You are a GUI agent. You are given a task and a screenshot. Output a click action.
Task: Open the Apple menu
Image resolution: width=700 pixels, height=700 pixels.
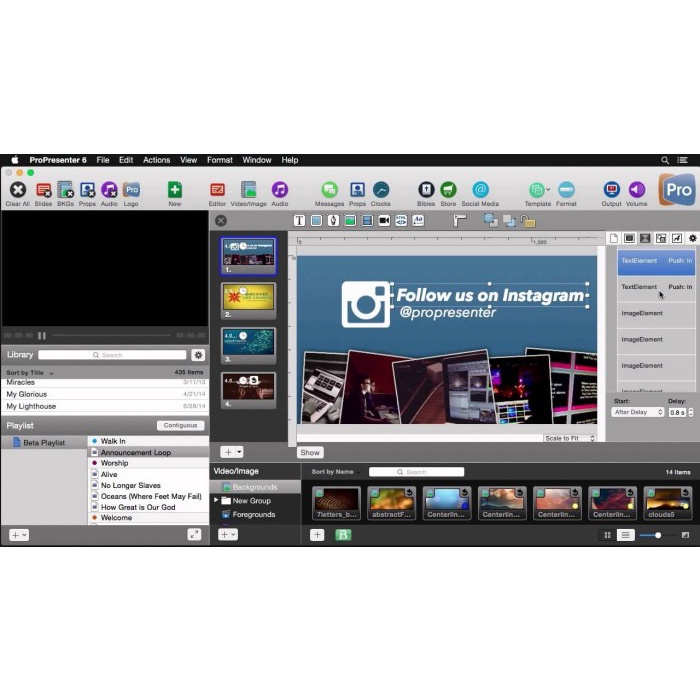[x=15, y=160]
